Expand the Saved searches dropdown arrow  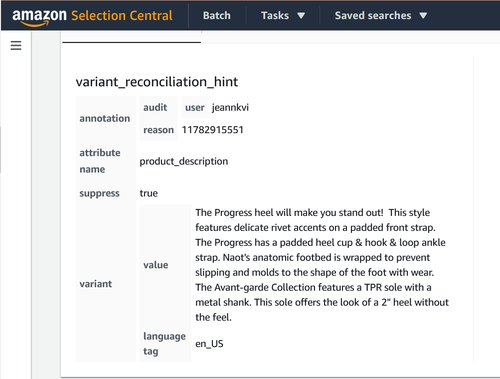(423, 16)
